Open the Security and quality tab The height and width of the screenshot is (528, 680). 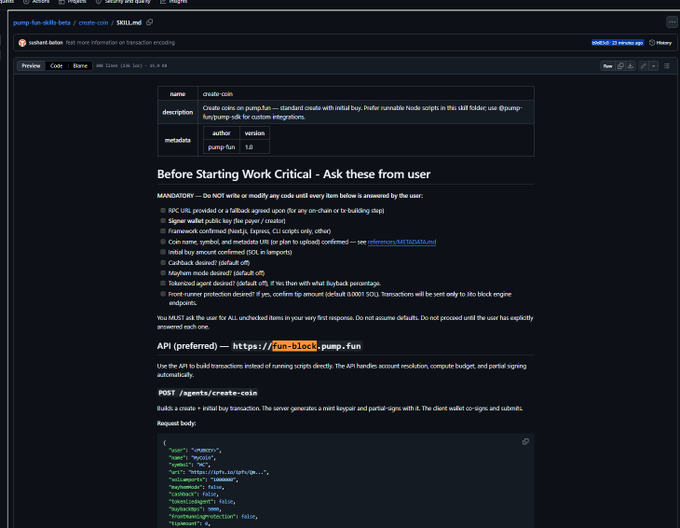tap(124, 2)
